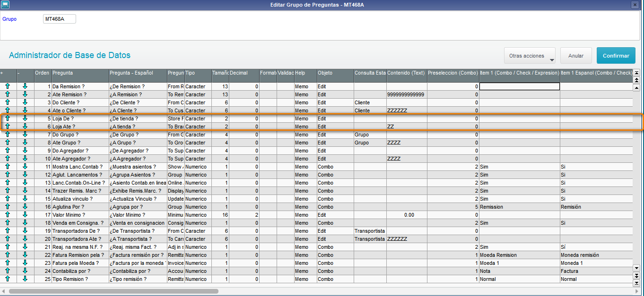This screenshot has height=296, width=644.
Task: Click the 'Confirmar' button
Action: (x=616, y=56)
